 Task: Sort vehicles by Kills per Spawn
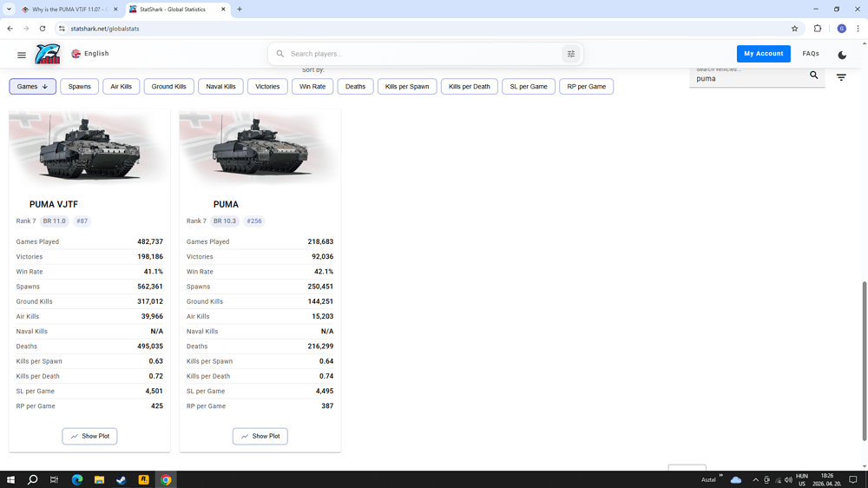click(x=407, y=87)
